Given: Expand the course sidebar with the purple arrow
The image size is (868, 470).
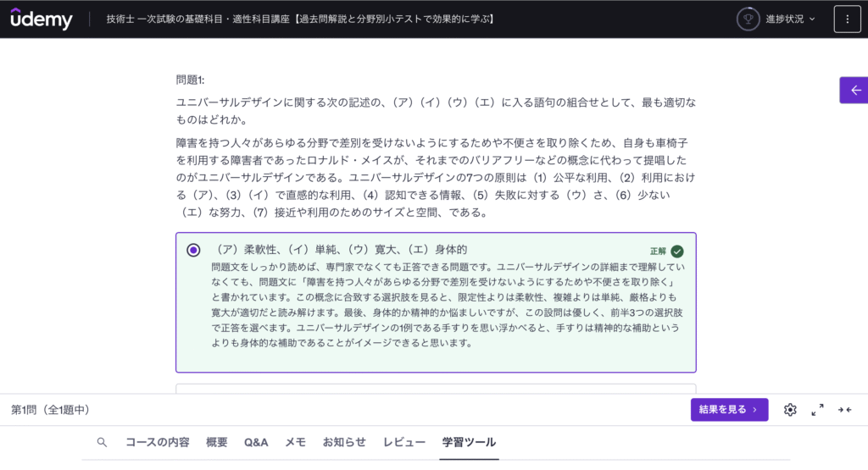Looking at the screenshot, I should [854, 90].
